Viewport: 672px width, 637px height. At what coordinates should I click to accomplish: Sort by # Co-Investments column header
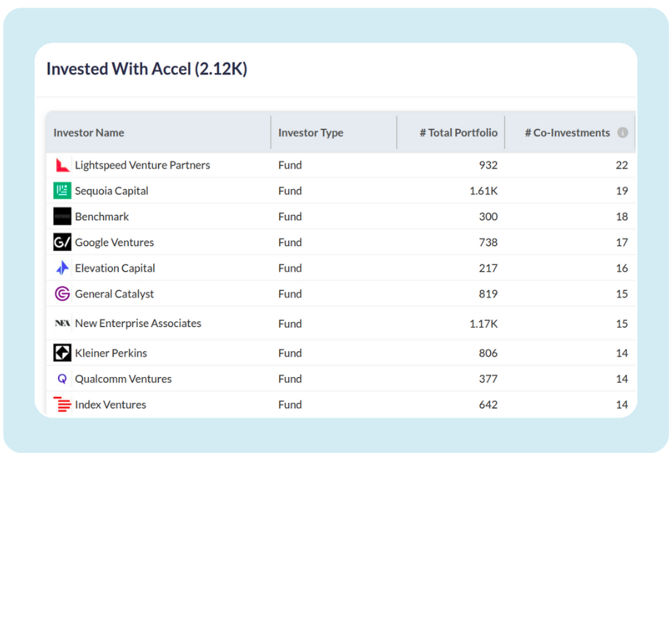coord(567,133)
